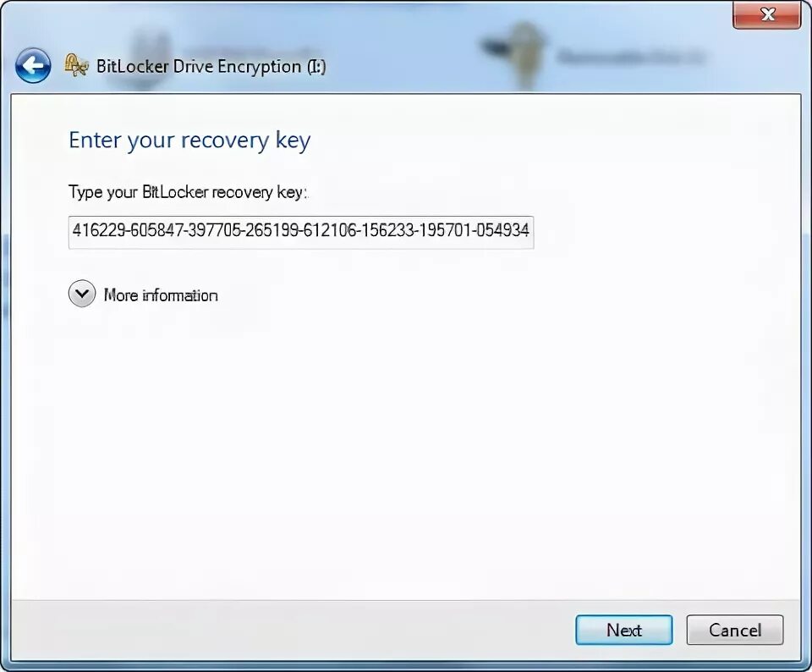Viewport: 812px width, 672px height.
Task: Place cursor on final key group 054934
Action: [x=502, y=230]
